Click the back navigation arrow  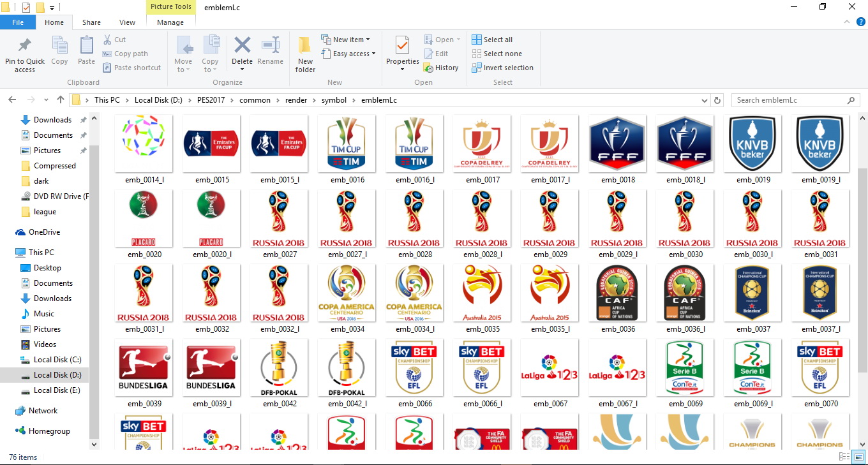click(11, 100)
